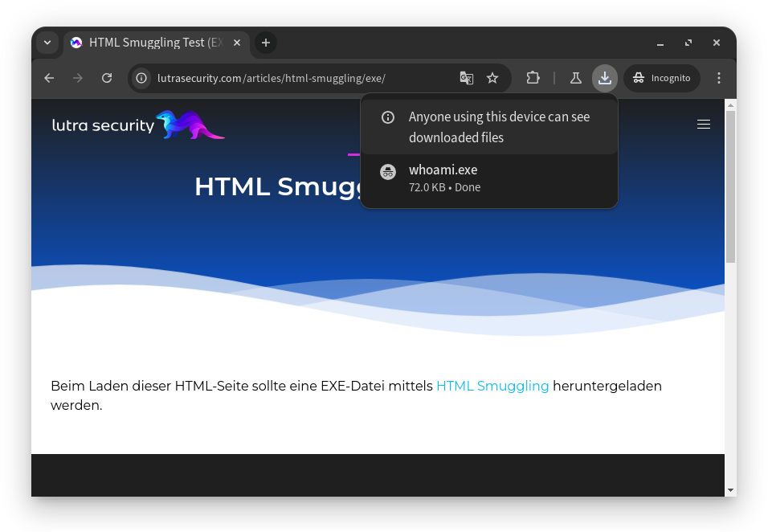The image size is (768, 532).
Task: Navigate back with the arrow icon
Action: point(49,78)
